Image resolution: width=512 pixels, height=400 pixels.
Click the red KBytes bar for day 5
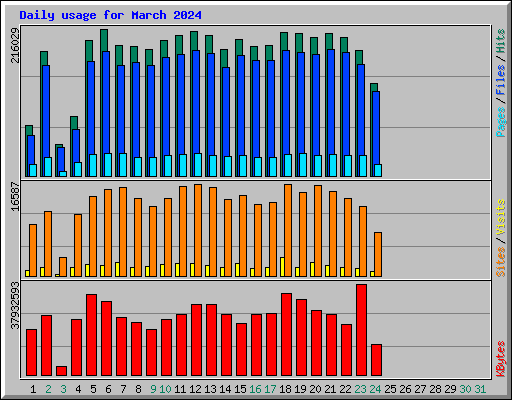tap(91, 335)
